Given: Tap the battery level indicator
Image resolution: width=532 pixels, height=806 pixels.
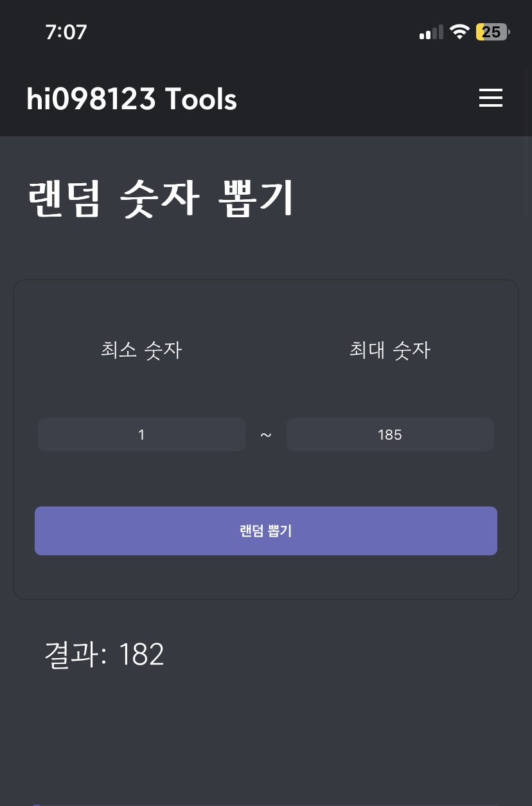Looking at the screenshot, I should 492,32.
